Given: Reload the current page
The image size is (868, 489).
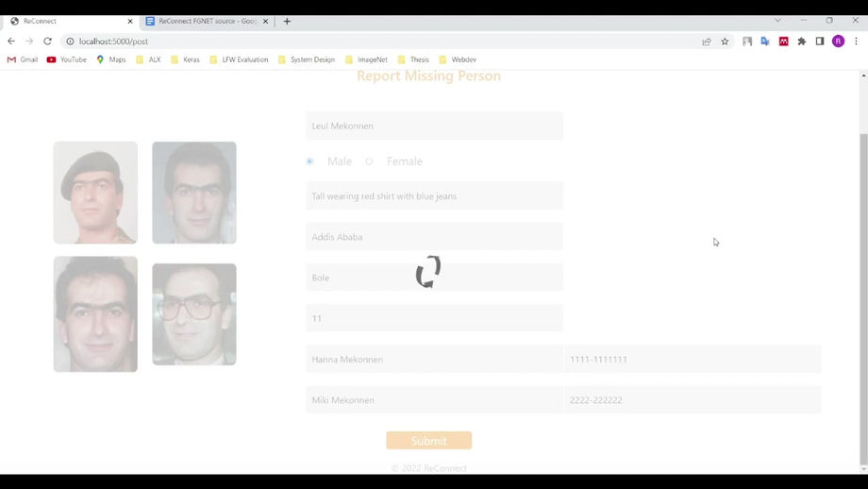Looking at the screenshot, I should click(47, 42).
